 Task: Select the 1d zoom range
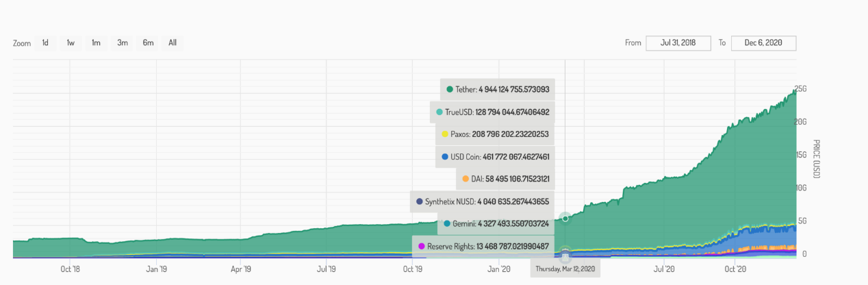45,42
